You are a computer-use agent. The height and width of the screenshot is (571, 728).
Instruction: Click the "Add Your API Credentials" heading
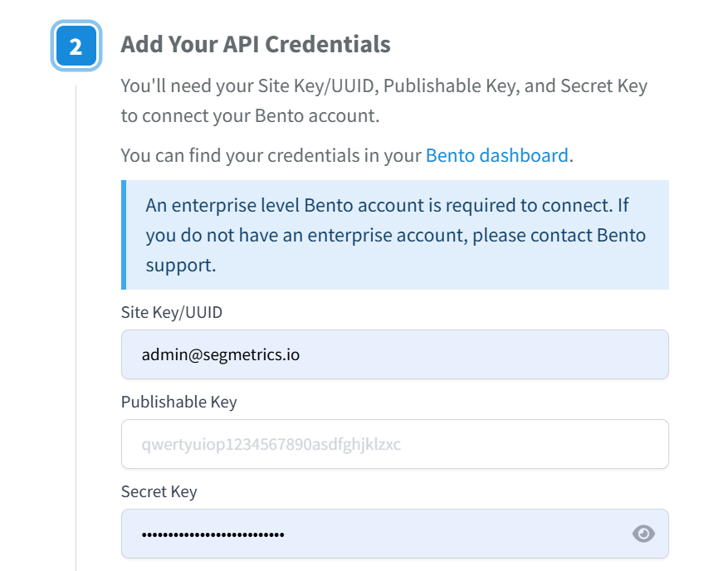click(x=256, y=44)
